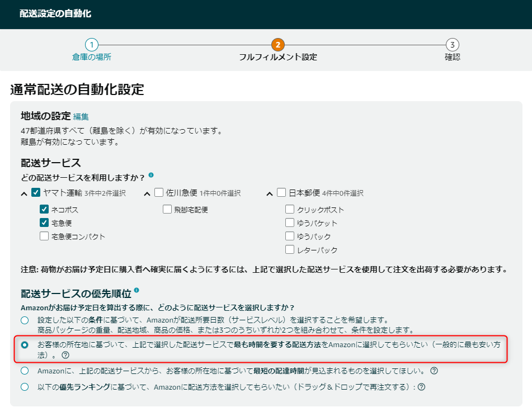Image resolution: width=532 pixels, height=412 pixels.
Task: Click step 2 circle in progress bar
Action: (278, 45)
